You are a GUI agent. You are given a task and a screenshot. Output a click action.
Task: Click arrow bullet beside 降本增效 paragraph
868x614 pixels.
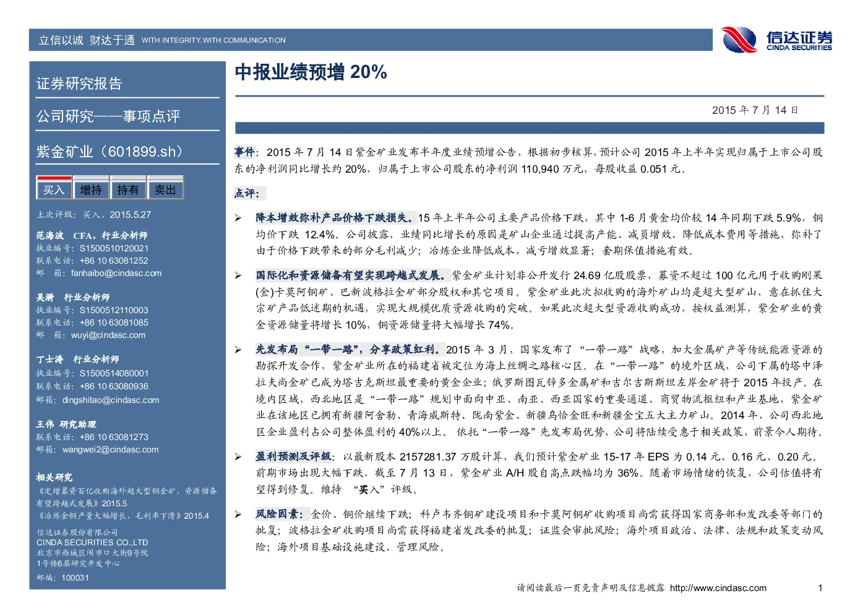tap(238, 218)
